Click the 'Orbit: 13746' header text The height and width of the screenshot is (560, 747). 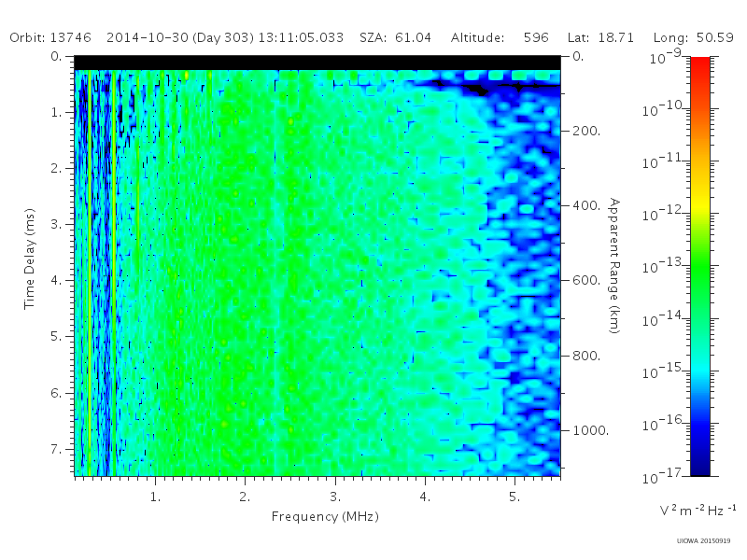(x=50, y=37)
